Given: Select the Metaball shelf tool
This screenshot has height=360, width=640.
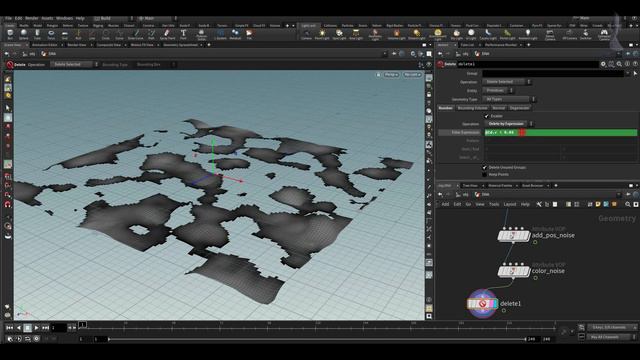Looking at the screenshot, I should point(235,34).
